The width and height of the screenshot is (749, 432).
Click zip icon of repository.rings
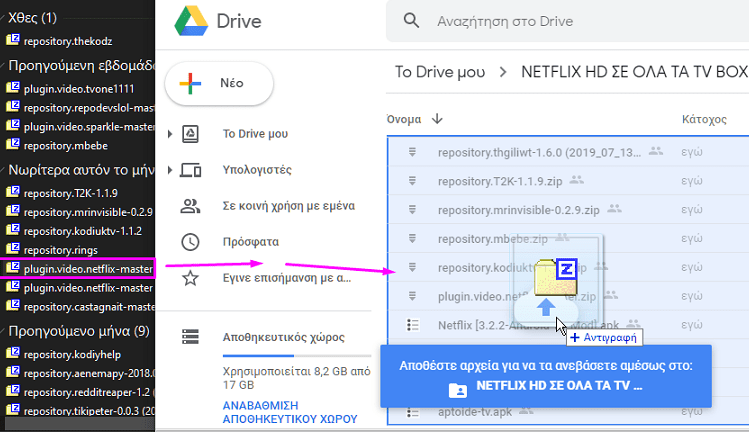[x=13, y=248]
